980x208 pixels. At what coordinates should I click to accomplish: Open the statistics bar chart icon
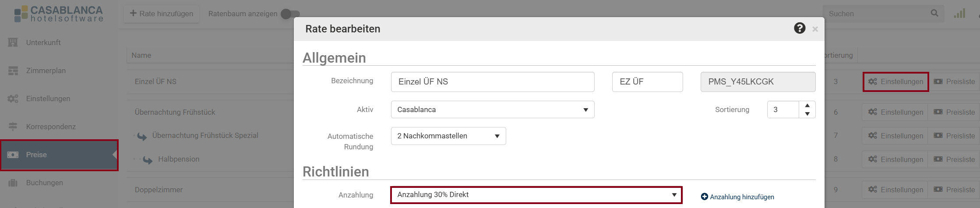(x=959, y=14)
